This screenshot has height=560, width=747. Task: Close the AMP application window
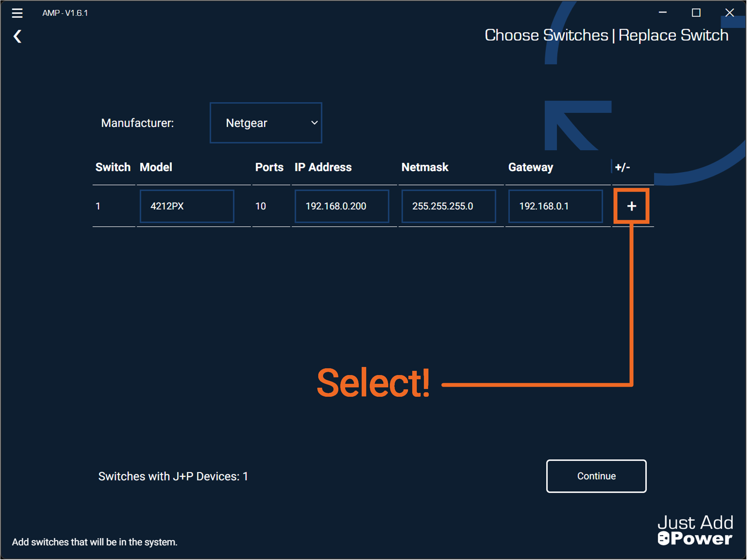[x=729, y=13]
